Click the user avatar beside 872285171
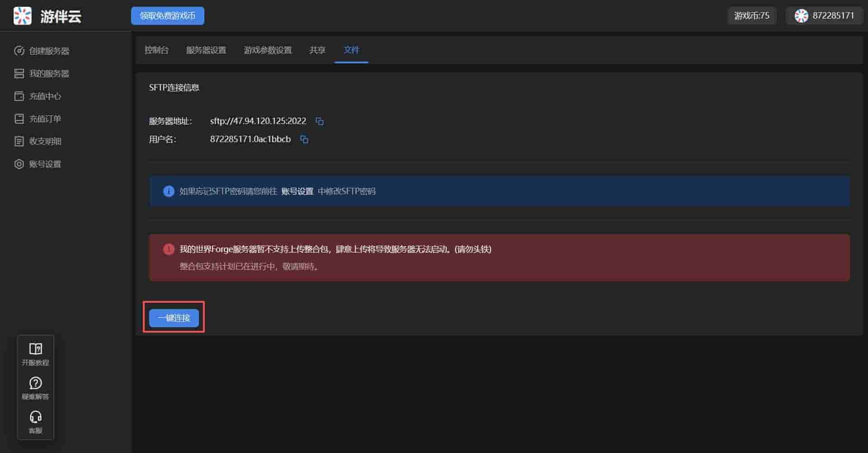Screen dimensions: 868x453 801,16
